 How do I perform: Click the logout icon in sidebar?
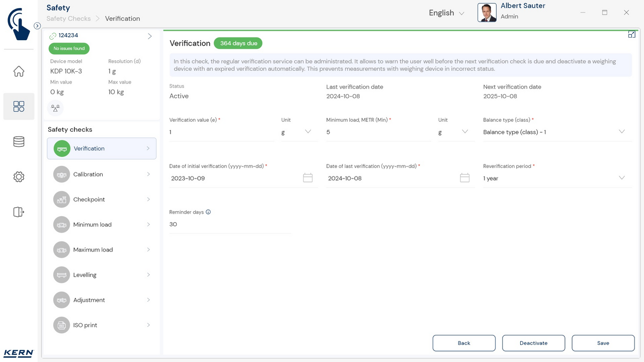click(x=19, y=212)
